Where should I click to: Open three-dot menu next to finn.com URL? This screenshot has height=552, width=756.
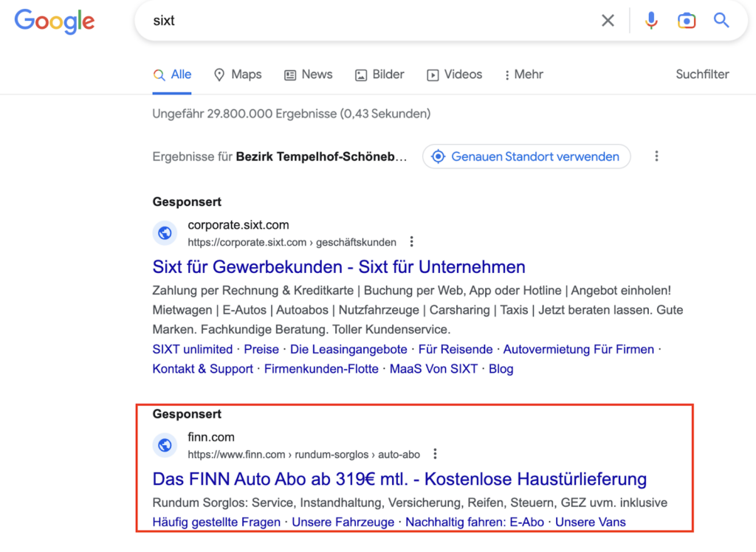[435, 454]
